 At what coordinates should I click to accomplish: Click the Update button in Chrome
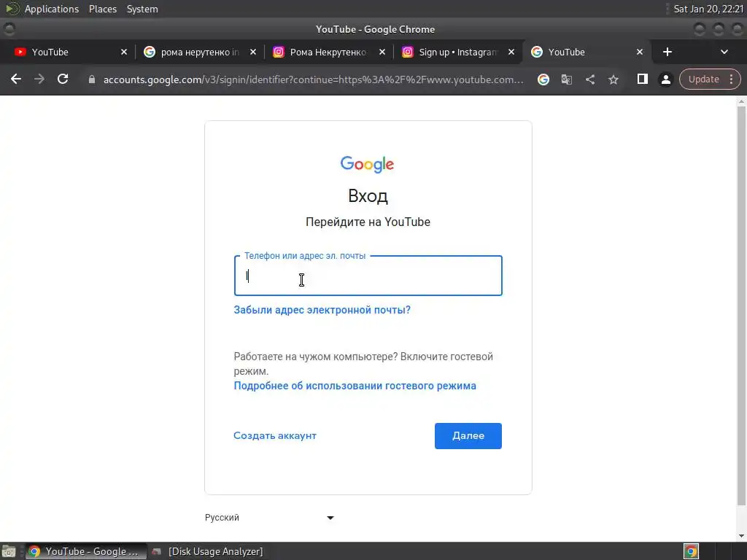704,79
